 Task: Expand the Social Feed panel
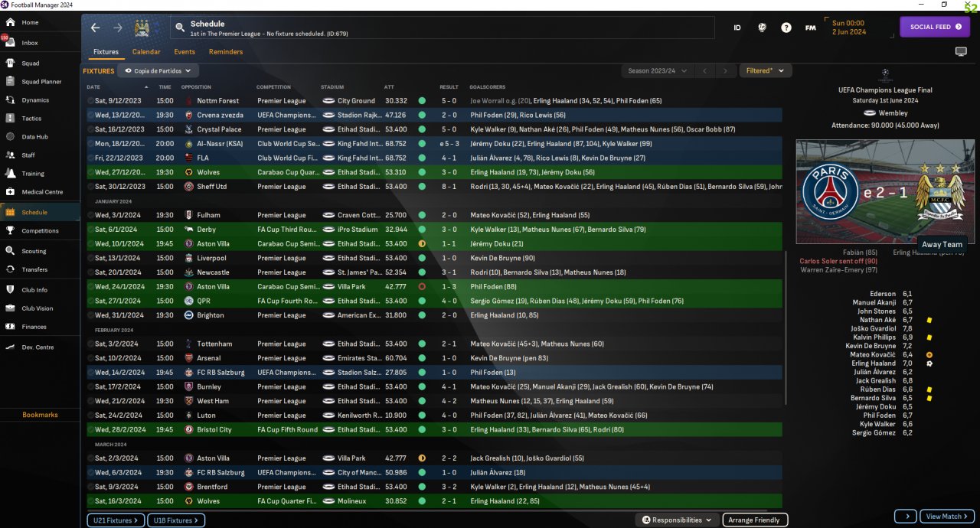coord(935,27)
